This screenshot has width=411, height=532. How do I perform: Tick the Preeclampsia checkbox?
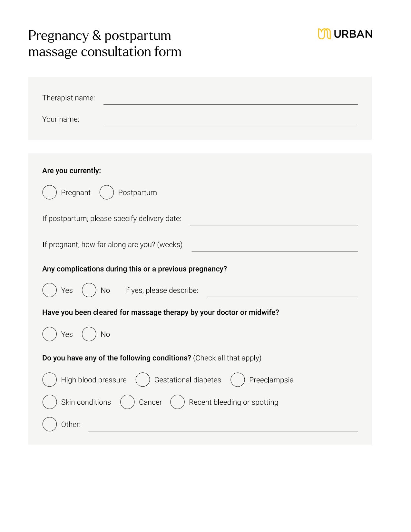coord(238,380)
